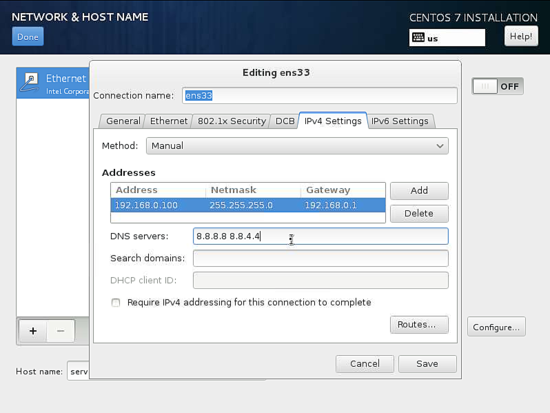Open the Routes… dialog

point(419,325)
